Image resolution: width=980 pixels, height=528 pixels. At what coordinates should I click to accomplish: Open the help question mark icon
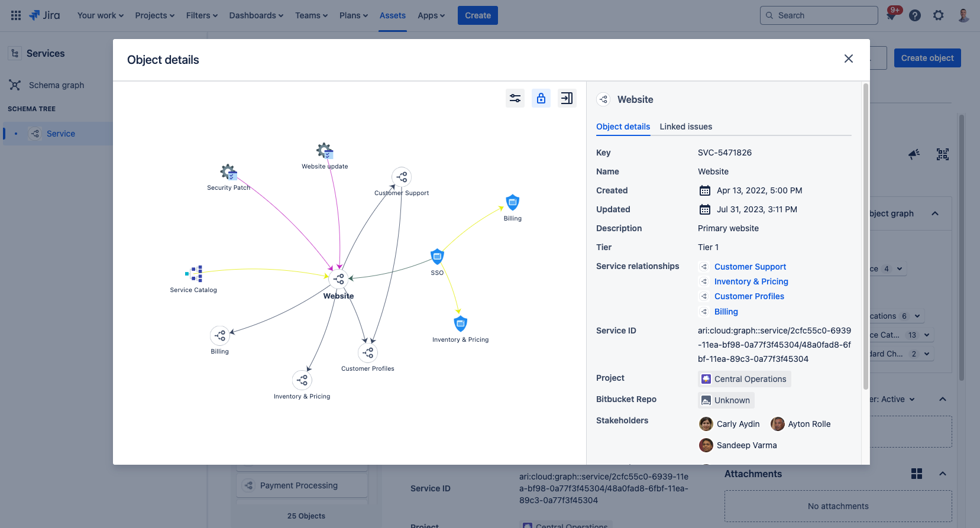pos(915,15)
